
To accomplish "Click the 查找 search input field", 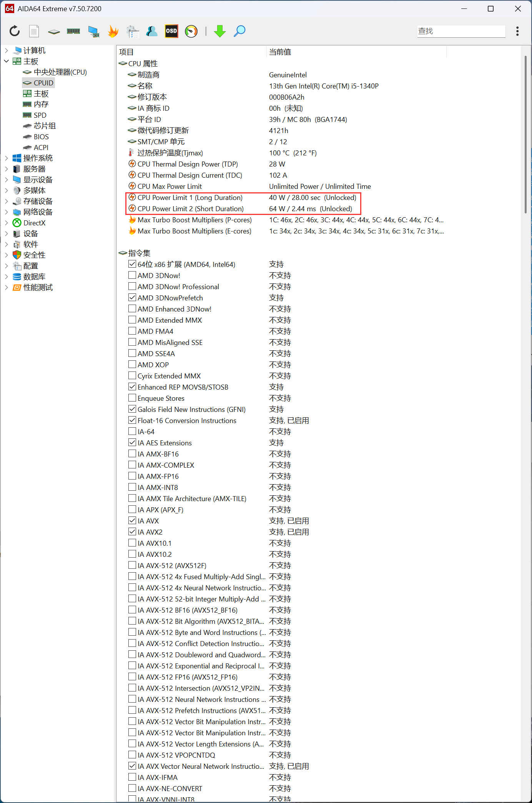I will coord(461,31).
